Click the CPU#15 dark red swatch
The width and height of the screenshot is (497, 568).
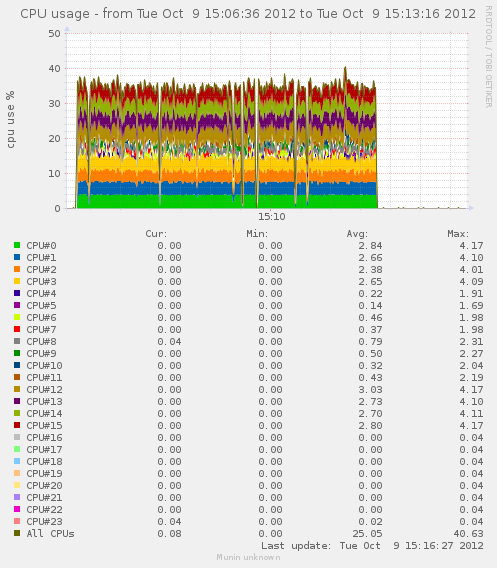[17, 425]
